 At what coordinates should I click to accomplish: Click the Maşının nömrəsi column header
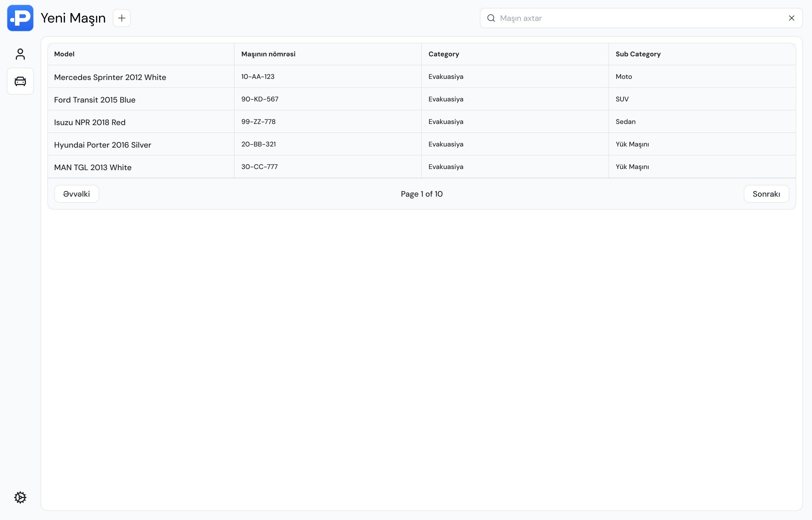[x=268, y=54]
